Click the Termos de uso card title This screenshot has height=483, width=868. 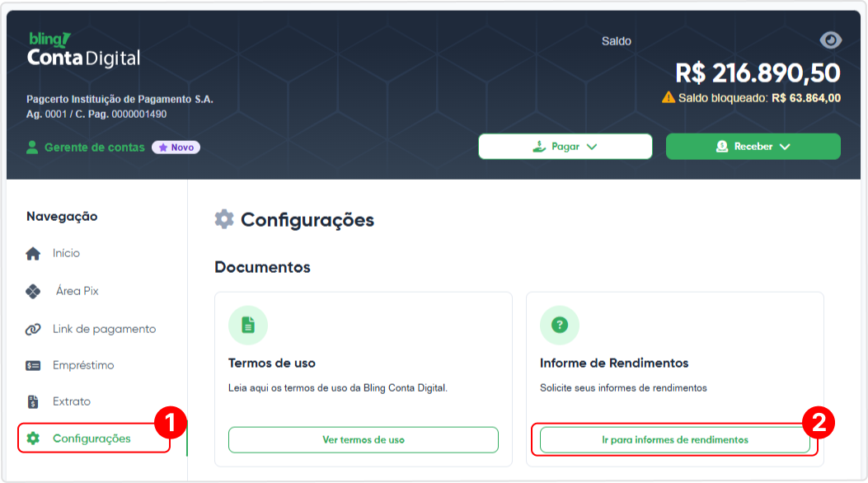point(272,363)
